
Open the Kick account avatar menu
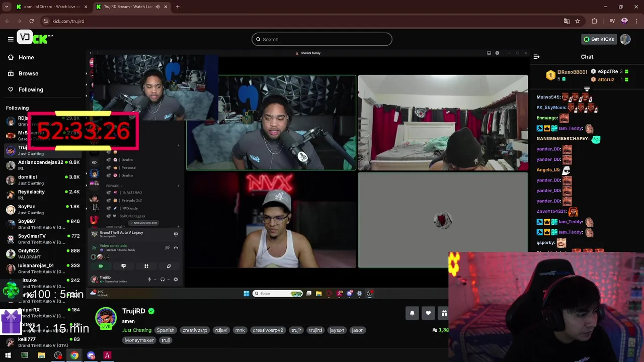[x=625, y=39]
